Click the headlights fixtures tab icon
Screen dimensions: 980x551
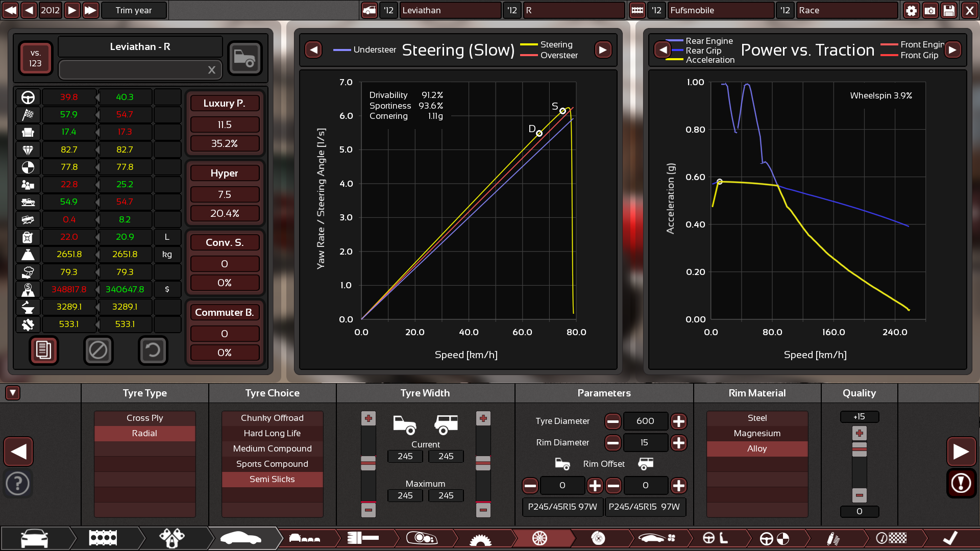[422, 538]
